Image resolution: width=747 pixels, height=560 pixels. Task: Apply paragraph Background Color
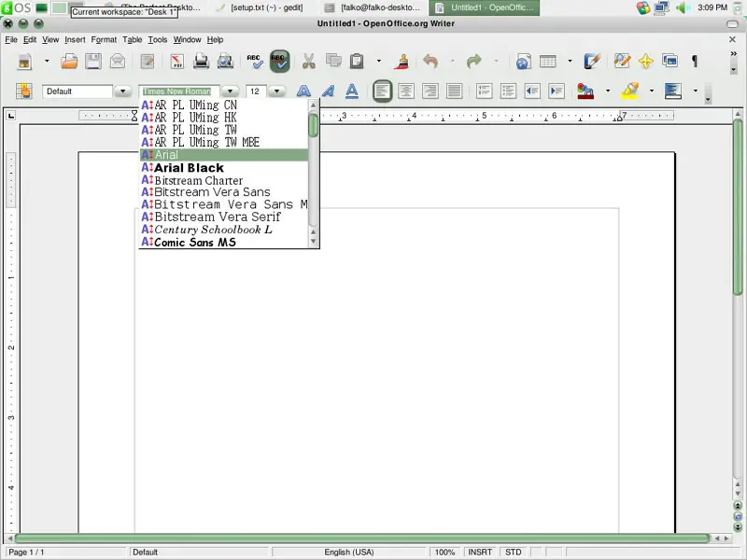[673, 91]
